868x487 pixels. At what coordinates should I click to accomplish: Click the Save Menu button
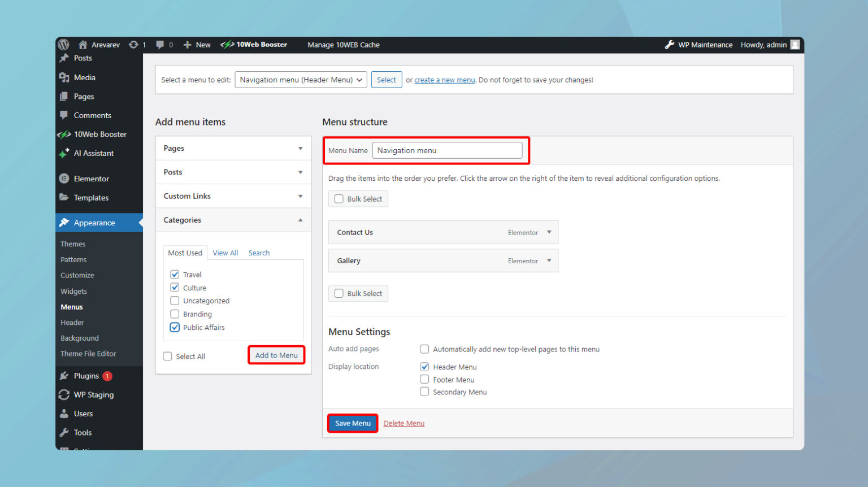353,423
